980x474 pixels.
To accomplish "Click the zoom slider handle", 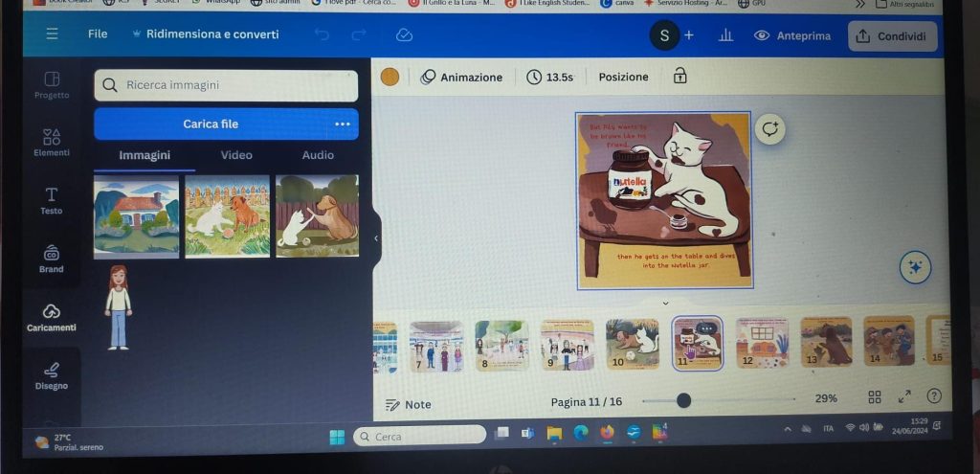I will (683, 400).
